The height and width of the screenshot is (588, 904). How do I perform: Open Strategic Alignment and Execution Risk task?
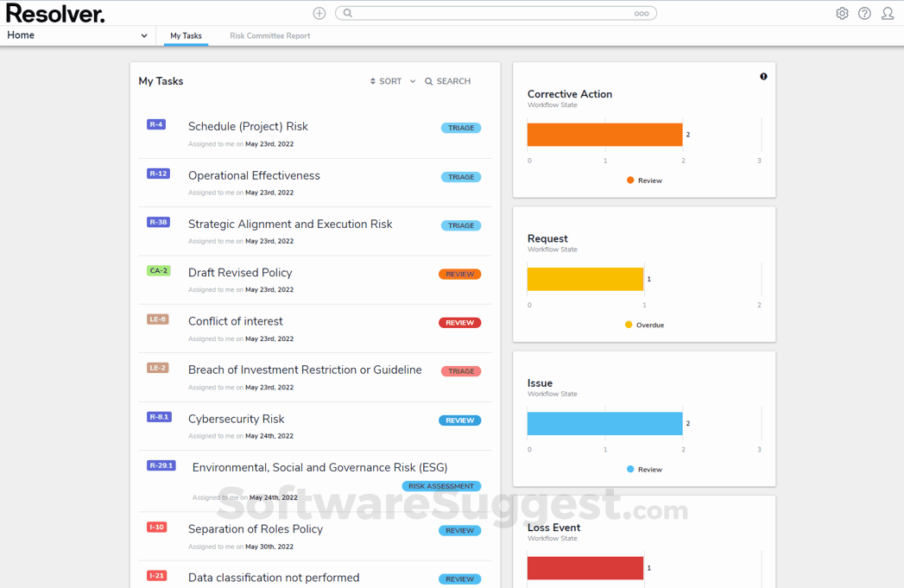(290, 224)
